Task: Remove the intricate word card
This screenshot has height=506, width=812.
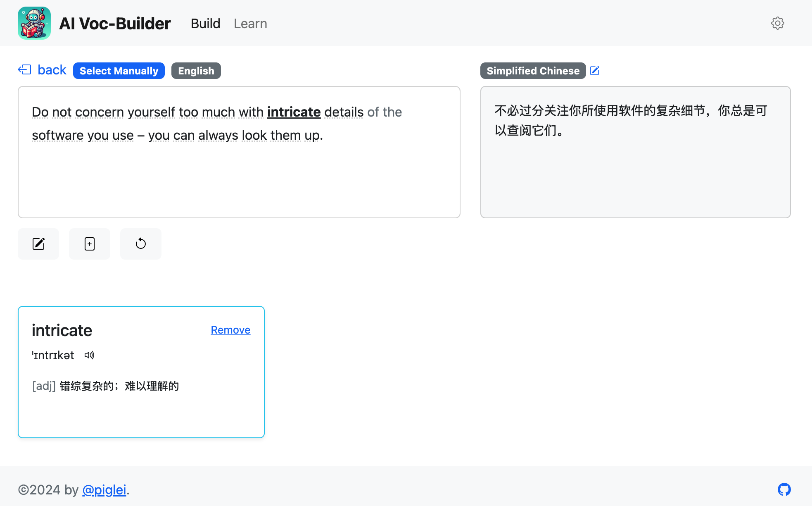Action: 230,330
